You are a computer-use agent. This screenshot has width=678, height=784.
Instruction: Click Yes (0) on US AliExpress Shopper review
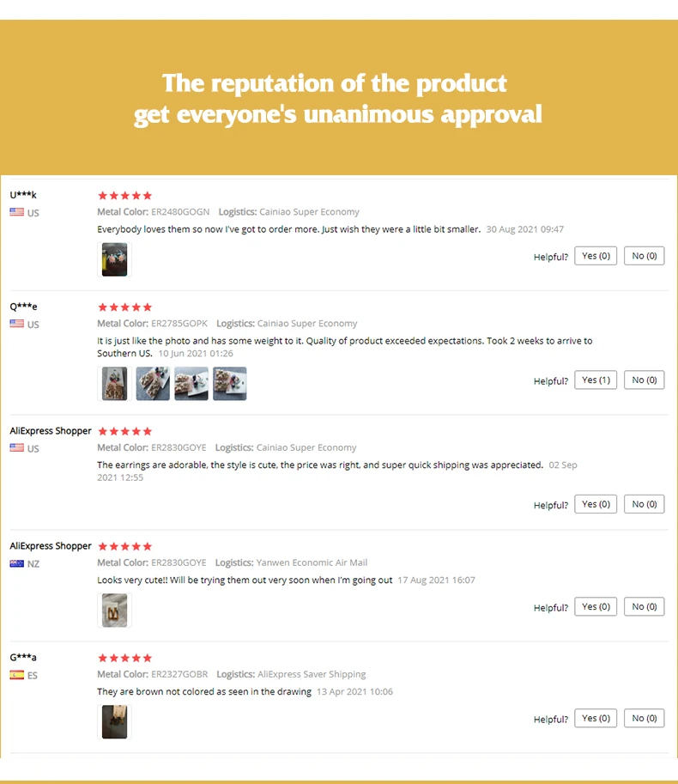pos(596,504)
